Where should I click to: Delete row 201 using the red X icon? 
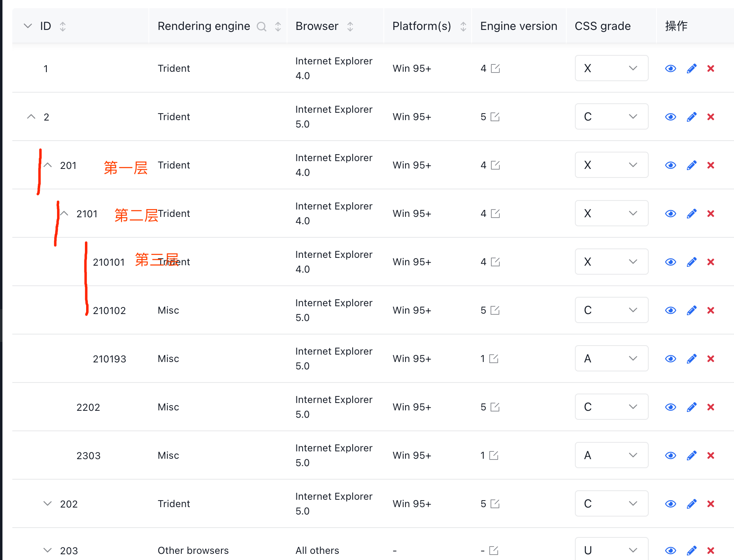(711, 165)
